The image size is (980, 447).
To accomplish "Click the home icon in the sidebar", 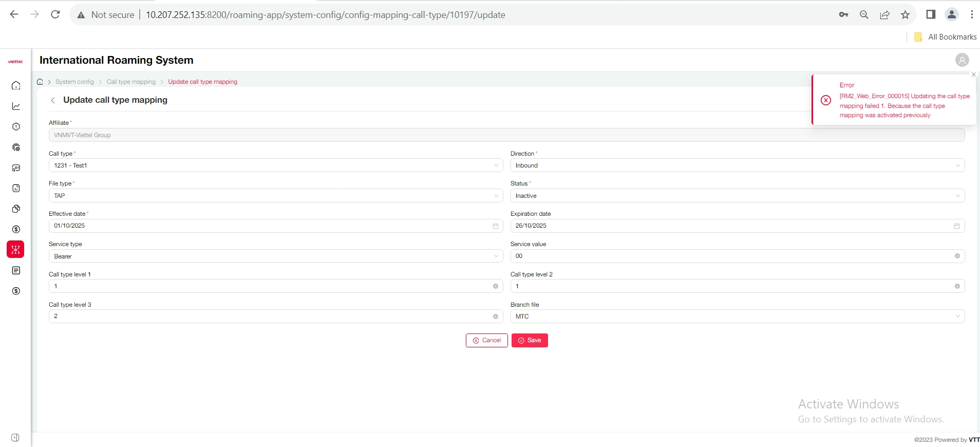I will 16,85.
